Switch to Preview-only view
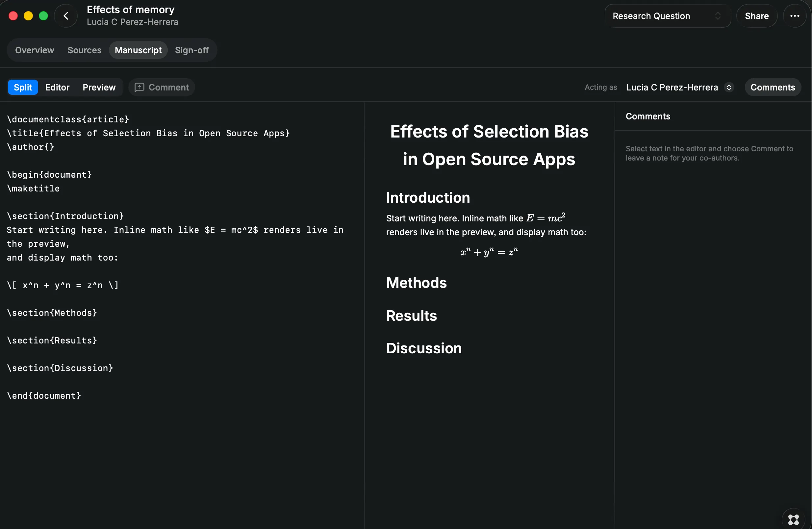The width and height of the screenshot is (812, 529). 99,87
